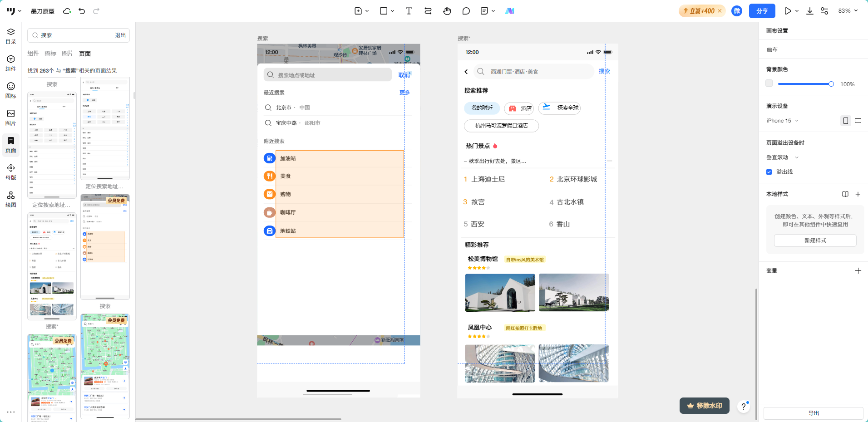Open the shape tool dropdown arrow
The image size is (868, 422).
pos(392,11)
